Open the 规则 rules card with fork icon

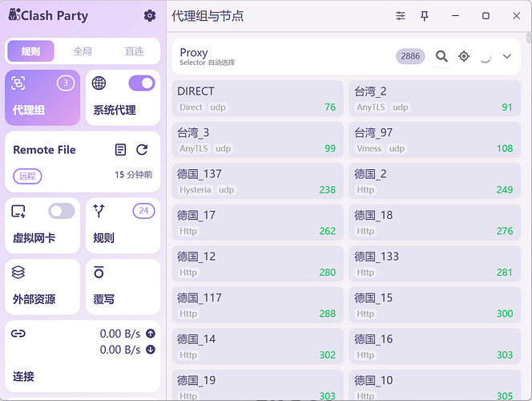click(123, 225)
